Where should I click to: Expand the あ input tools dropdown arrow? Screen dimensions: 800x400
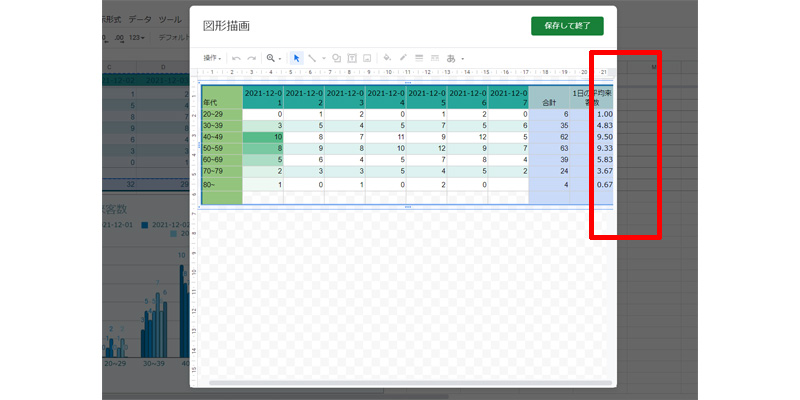[463, 59]
